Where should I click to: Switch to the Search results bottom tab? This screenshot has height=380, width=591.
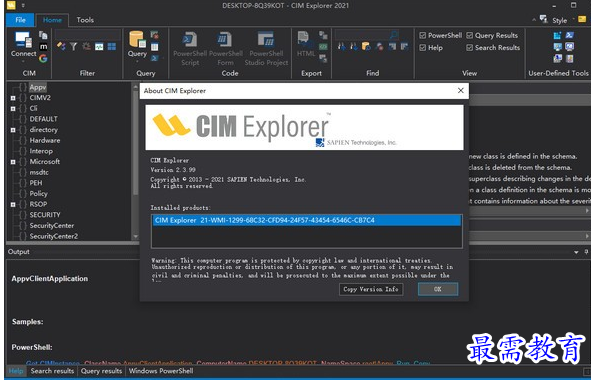pos(52,371)
